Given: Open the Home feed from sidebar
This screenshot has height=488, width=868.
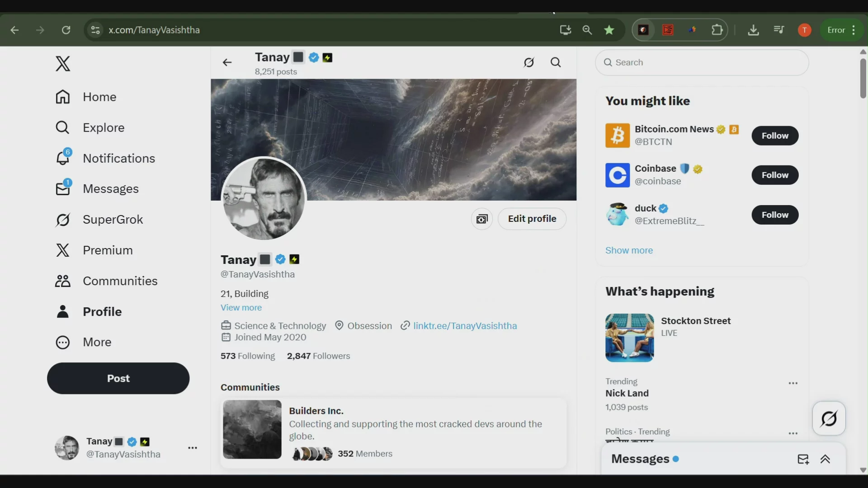Looking at the screenshot, I should tap(99, 97).
